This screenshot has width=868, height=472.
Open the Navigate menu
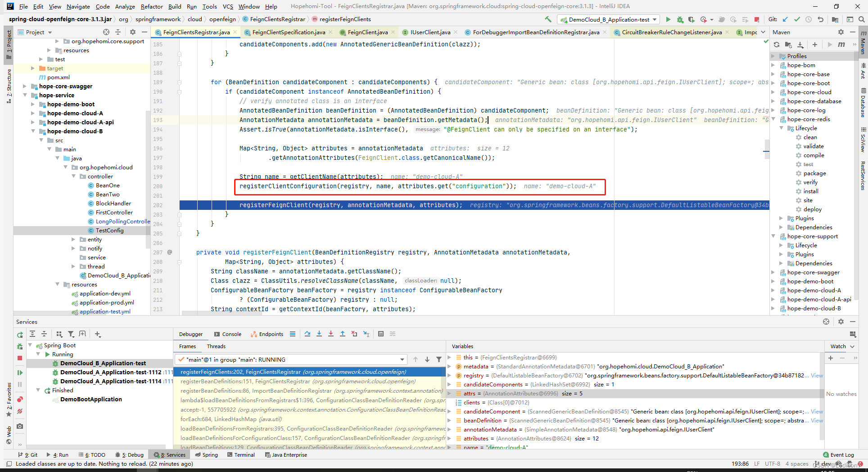(78, 6)
